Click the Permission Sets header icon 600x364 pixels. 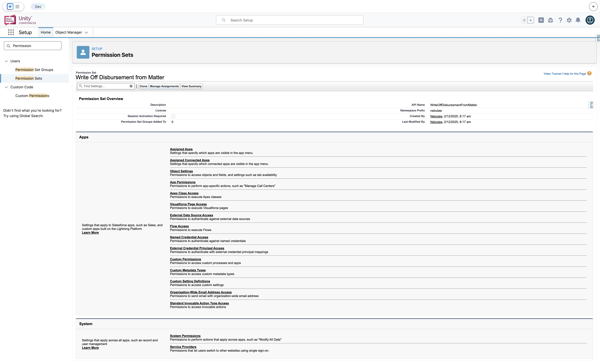(x=83, y=52)
